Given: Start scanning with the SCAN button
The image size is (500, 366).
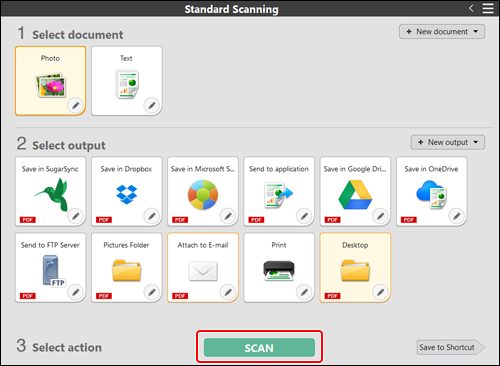Looking at the screenshot, I should pyautogui.click(x=259, y=348).
